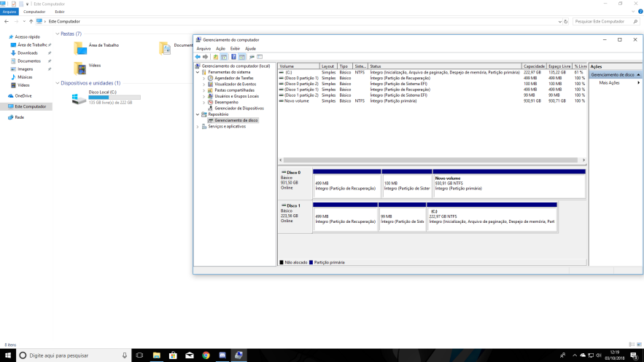Collapse Gerenciamento de disco actions header
Viewport: 644px width, 362px height.
point(638,74)
